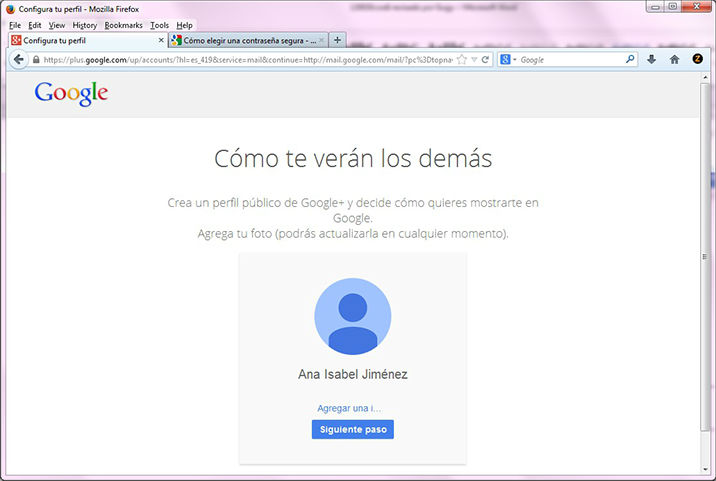Switch to Configura tu perfil tab
Viewport: 716px width, 481px height.
point(87,40)
